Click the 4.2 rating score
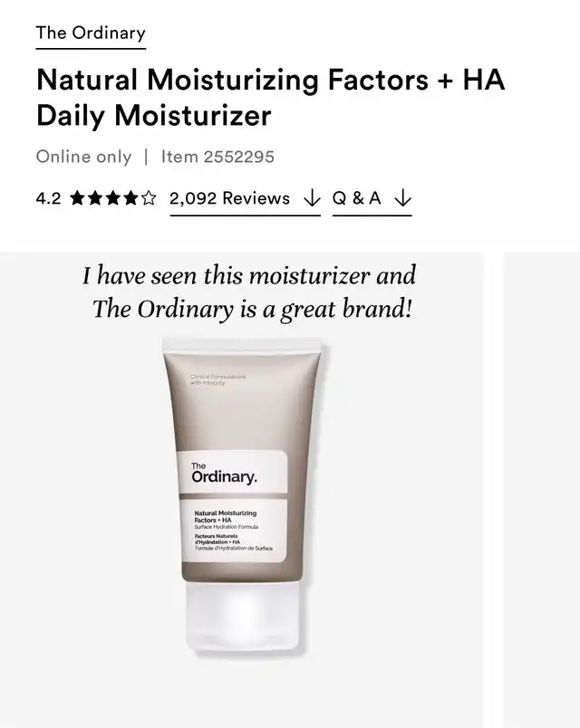Image resolution: width=580 pixels, height=728 pixels. coord(48,198)
